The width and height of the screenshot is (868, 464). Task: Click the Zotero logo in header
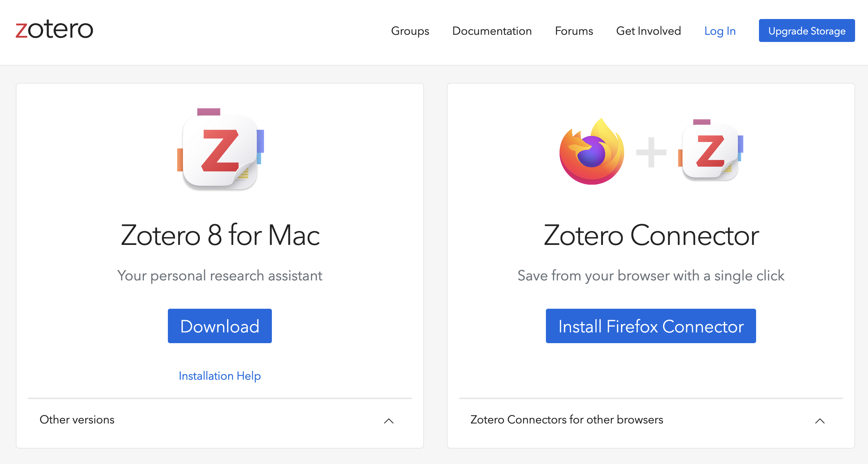pos(55,29)
